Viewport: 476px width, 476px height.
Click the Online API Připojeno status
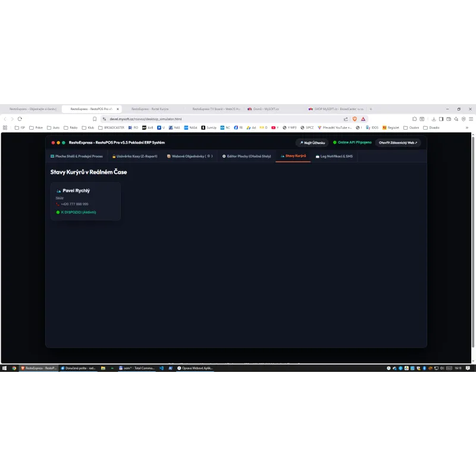coord(352,142)
